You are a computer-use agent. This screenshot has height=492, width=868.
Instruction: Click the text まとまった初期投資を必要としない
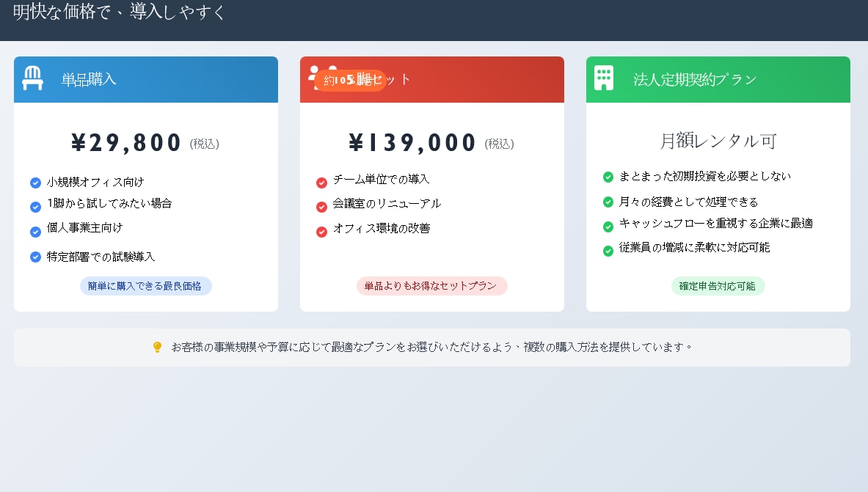coord(705,176)
